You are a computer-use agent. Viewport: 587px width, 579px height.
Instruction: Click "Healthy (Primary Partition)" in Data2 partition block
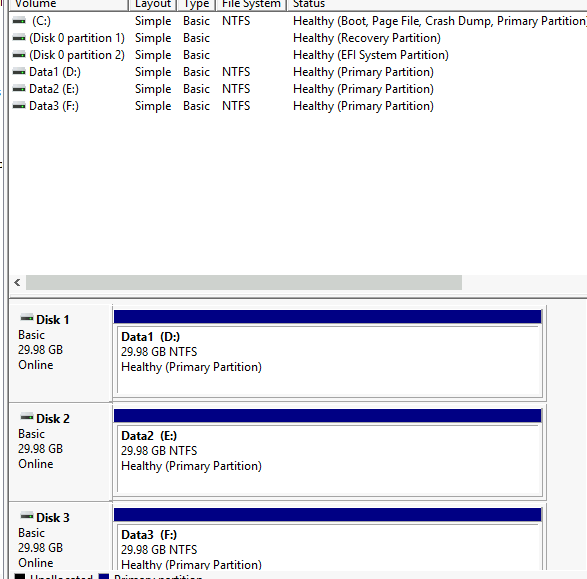(191, 466)
